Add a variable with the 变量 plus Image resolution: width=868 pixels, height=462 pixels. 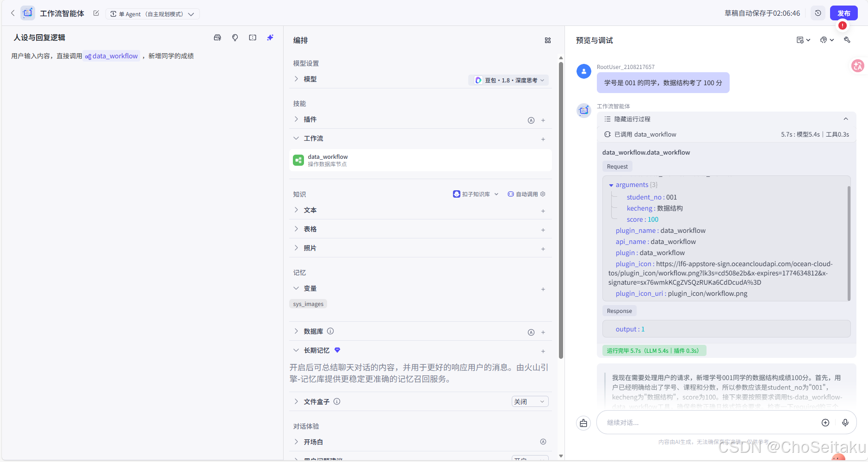(543, 289)
